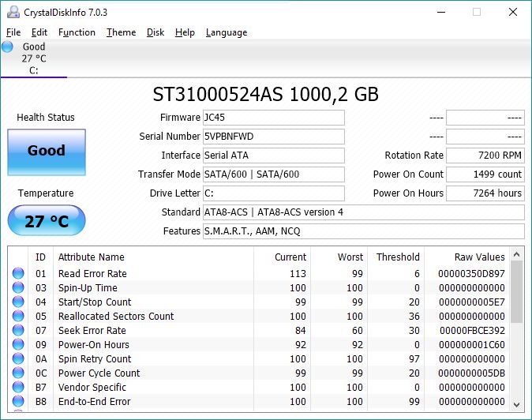Click the status orb for Reallocated Sectors Count

(x=18, y=317)
